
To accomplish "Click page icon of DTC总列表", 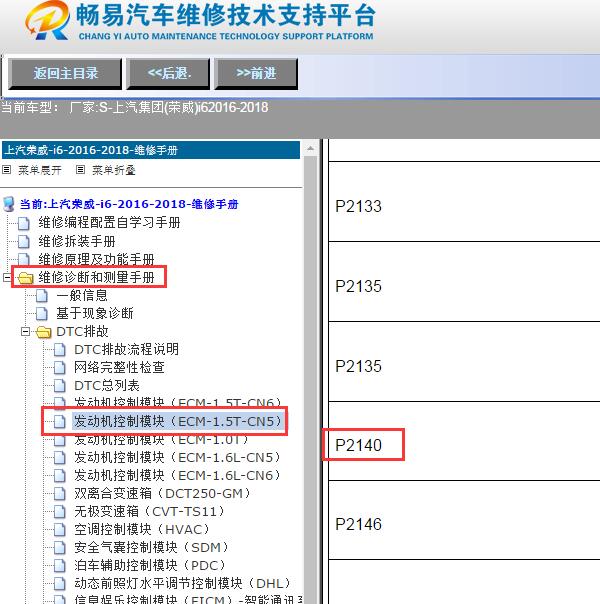I will click(x=60, y=386).
